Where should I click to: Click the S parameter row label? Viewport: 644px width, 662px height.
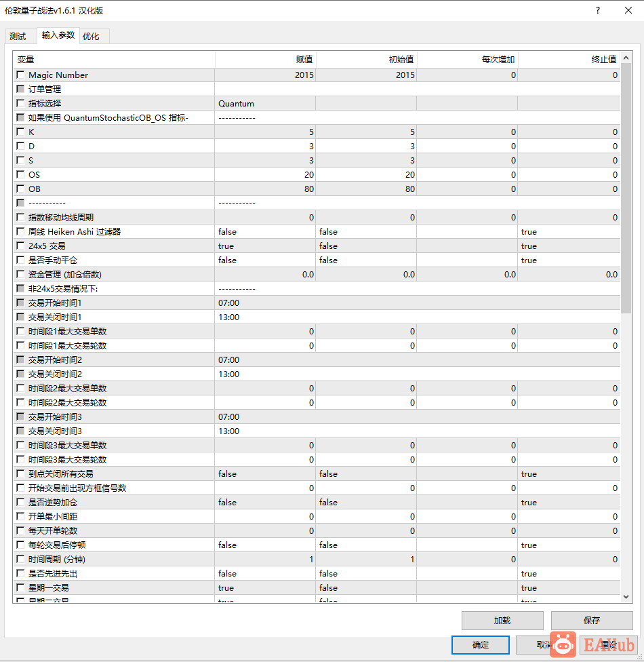(x=31, y=161)
